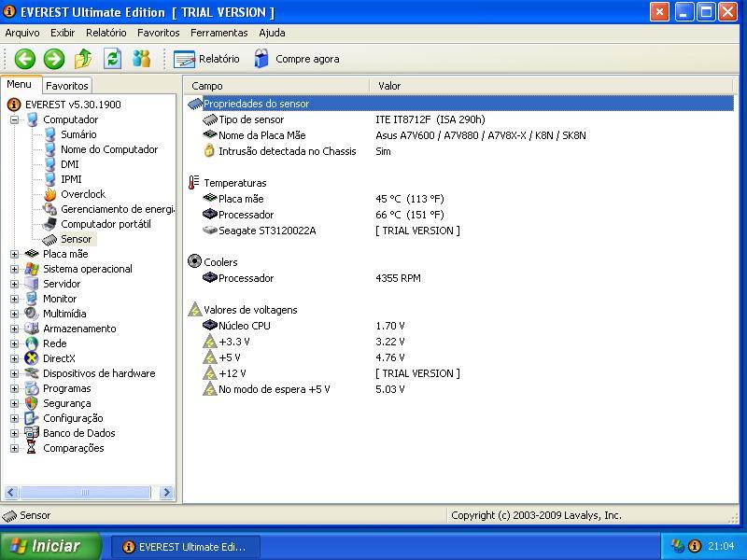The height and width of the screenshot is (560, 747).
Task: Expand the Sistema operacional node
Action: tap(14, 269)
